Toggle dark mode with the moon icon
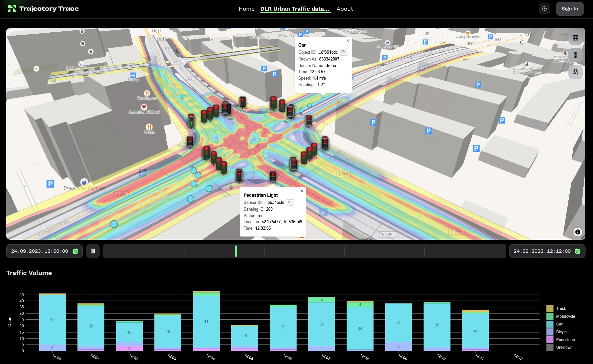The height and width of the screenshot is (364, 593). coord(544,8)
